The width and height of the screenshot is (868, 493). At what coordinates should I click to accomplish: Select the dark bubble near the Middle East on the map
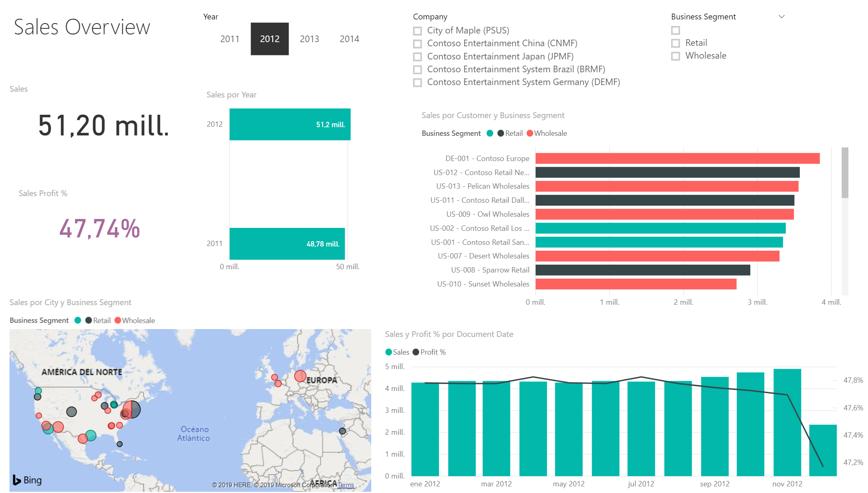point(342,431)
